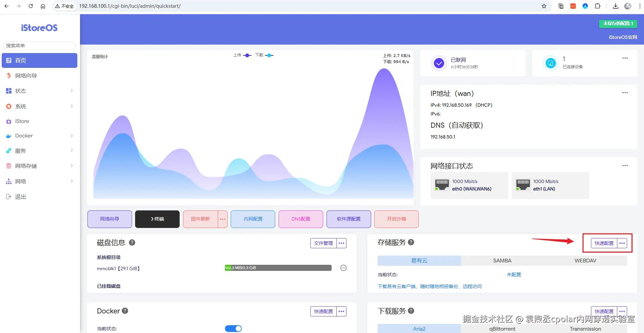Switch to the WEBDAV tab
The image size is (644, 333).
(x=585, y=261)
